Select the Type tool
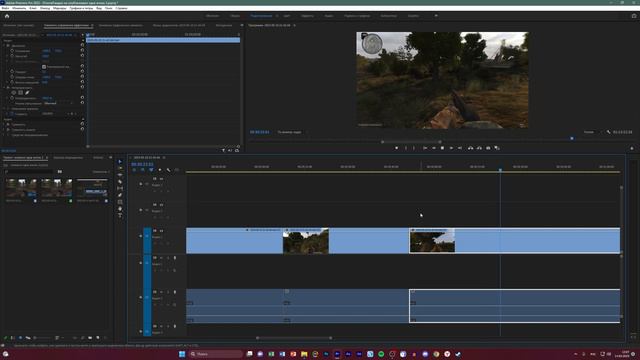This screenshot has height=360, width=640. coord(120,215)
